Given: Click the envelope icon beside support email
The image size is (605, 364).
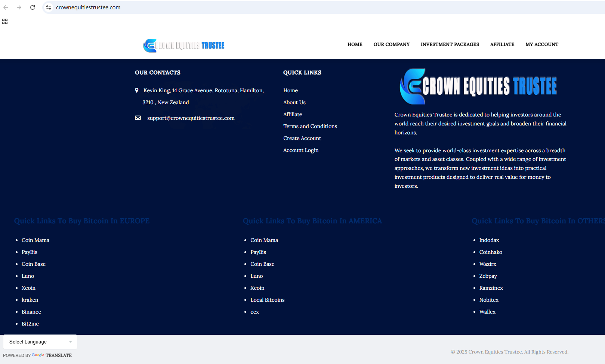Looking at the screenshot, I should point(138,118).
